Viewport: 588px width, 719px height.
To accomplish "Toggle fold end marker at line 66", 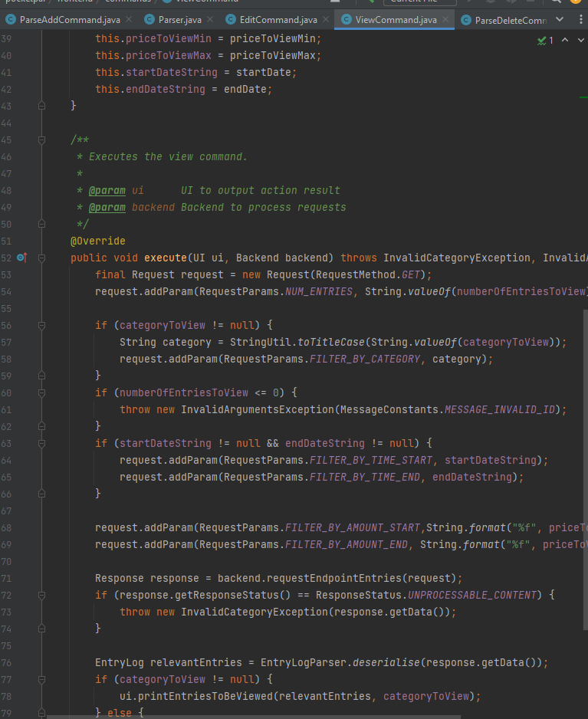I will pyautogui.click(x=41, y=494).
